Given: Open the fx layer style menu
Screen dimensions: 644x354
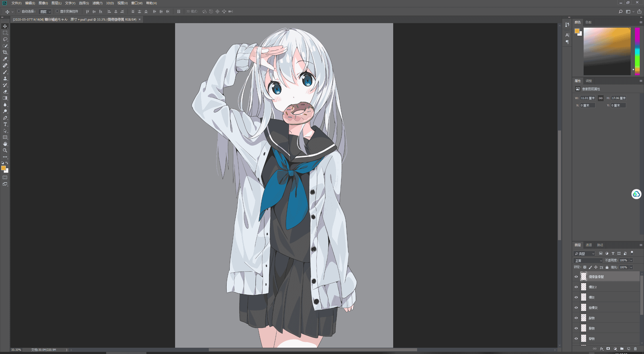Looking at the screenshot, I should pos(601,349).
